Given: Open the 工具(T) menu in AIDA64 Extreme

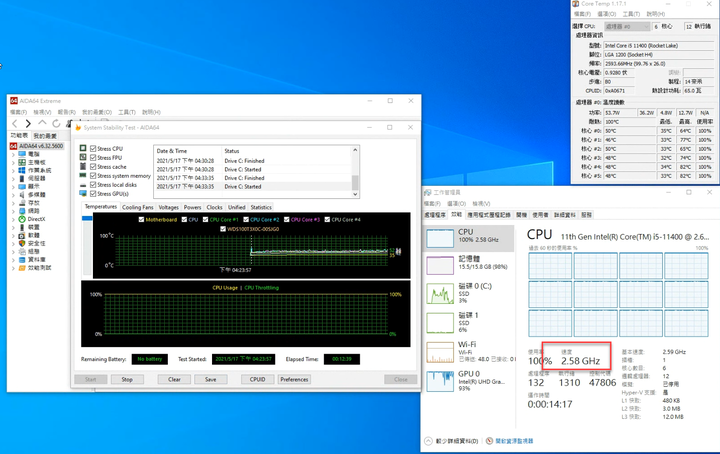Looking at the screenshot, I should [x=127, y=112].
